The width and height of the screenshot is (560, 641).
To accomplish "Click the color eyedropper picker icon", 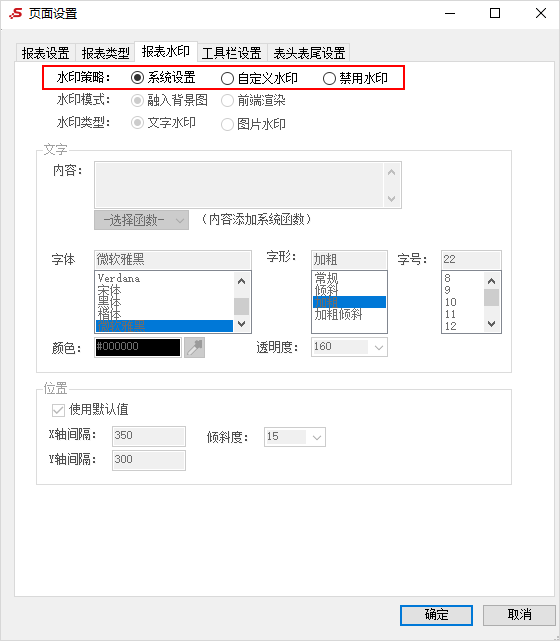I will 194,347.
